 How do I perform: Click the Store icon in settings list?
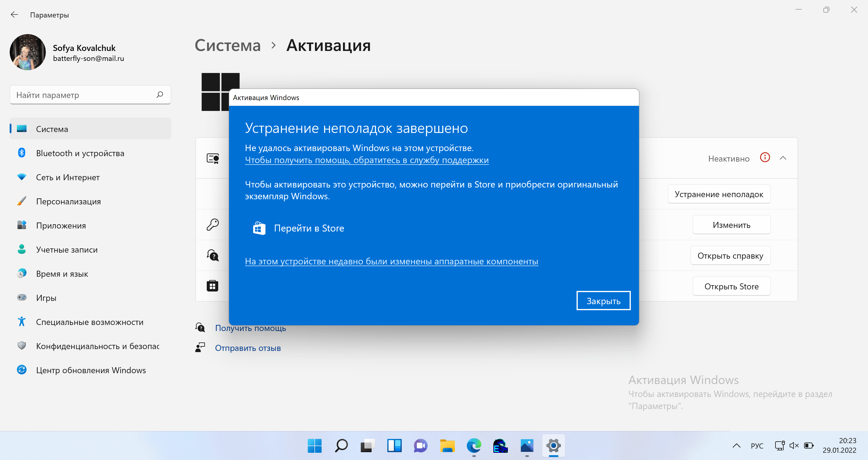pyautogui.click(x=212, y=286)
